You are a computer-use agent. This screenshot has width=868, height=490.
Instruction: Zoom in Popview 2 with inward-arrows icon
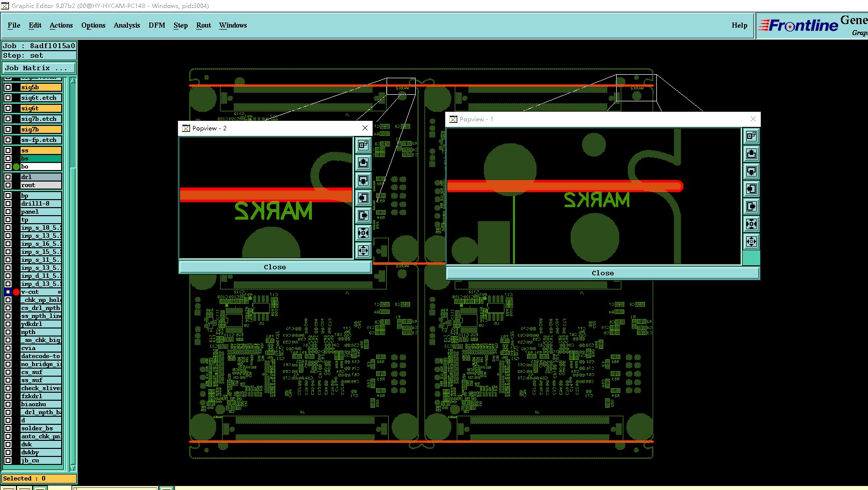click(363, 233)
